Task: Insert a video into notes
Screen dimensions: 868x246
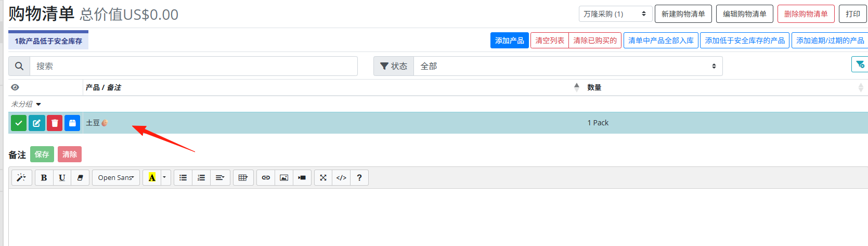Action: pos(302,178)
